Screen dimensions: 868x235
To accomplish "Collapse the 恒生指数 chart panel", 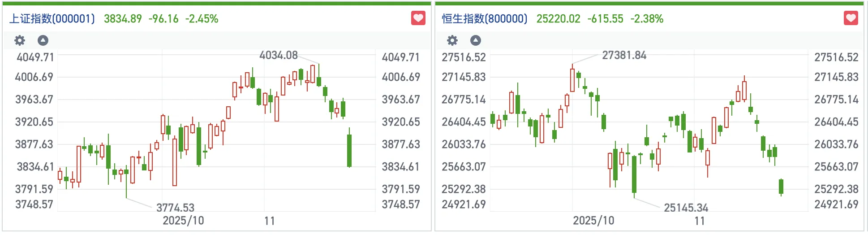I will pos(476,40).
